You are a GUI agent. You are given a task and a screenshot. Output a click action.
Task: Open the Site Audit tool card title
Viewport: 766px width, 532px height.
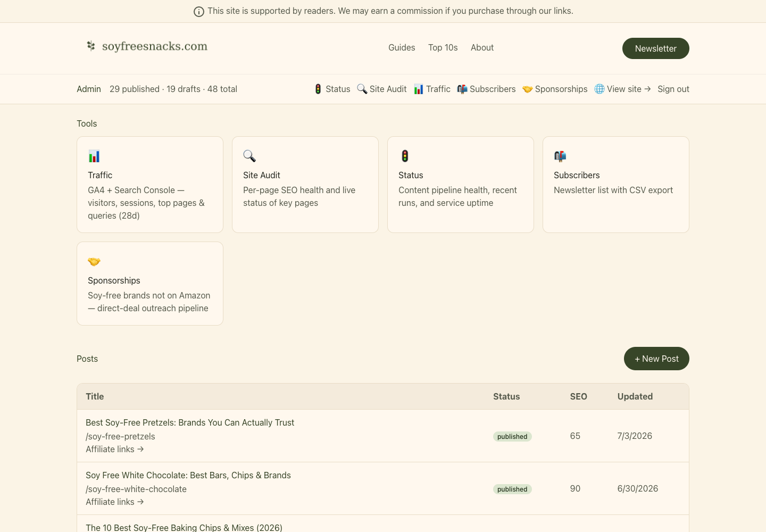point(262,175)
